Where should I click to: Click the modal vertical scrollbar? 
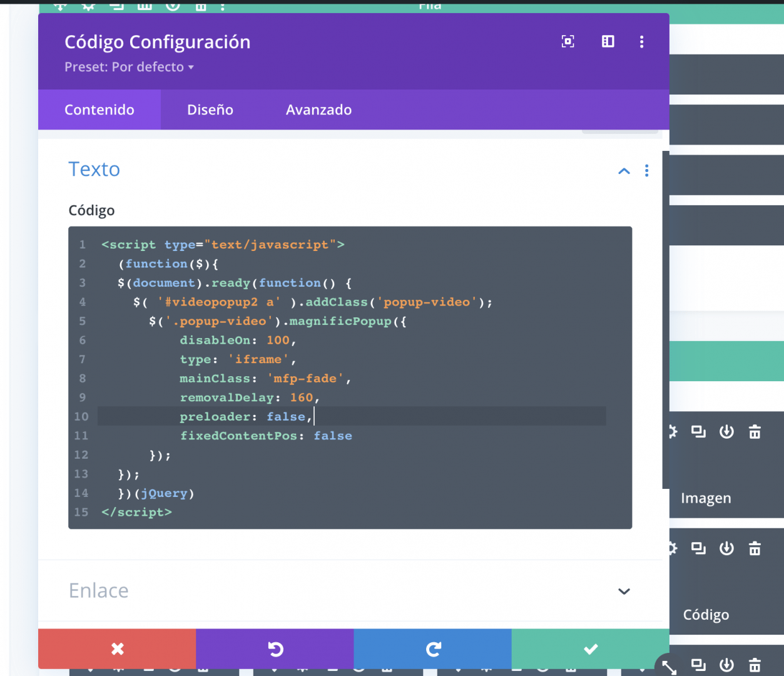pos(666,319)
